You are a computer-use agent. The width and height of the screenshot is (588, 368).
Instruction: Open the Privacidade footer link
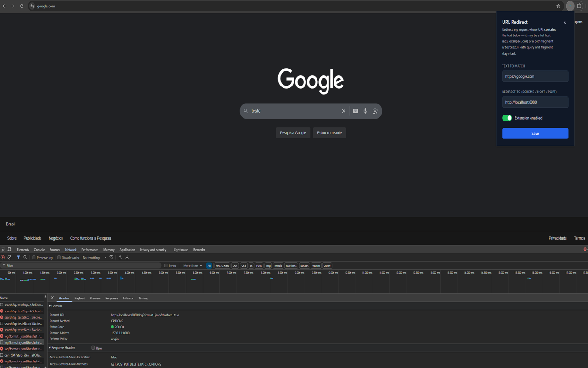click(558, 238)
